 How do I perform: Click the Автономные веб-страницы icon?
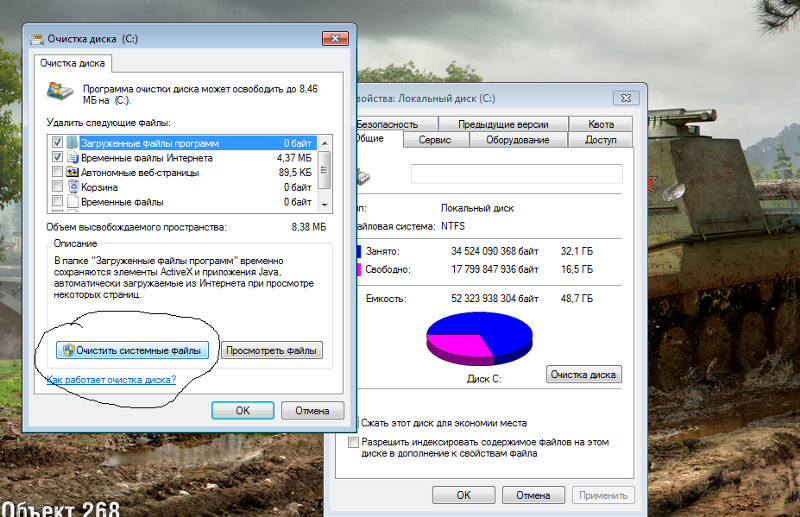[72, 172]
